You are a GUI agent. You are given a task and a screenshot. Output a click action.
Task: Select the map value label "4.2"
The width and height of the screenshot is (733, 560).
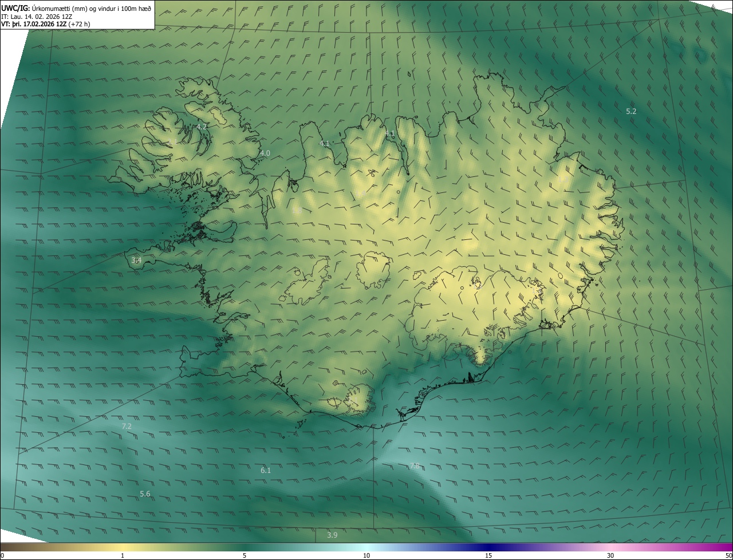coord(202,126)
